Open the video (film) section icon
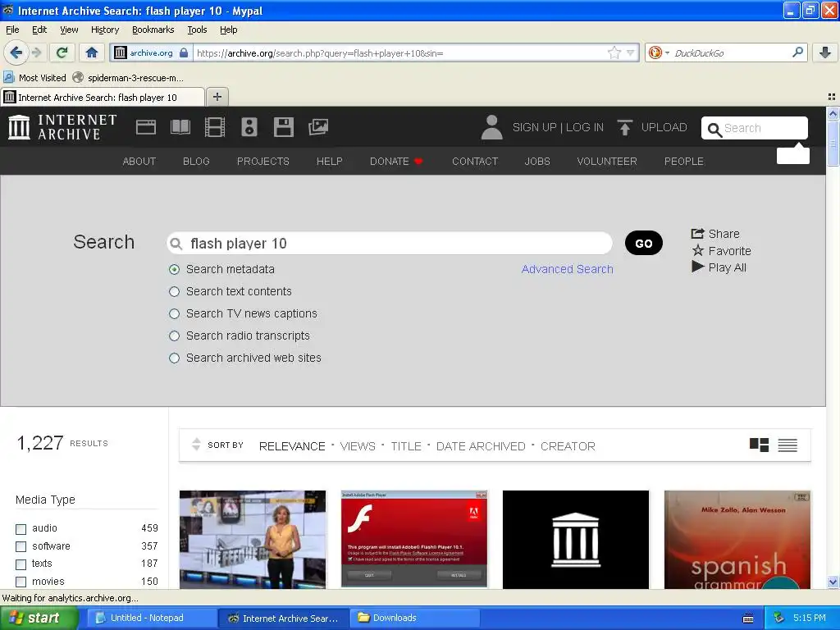This screenshot has width=840, height=630. coord(215,127)
